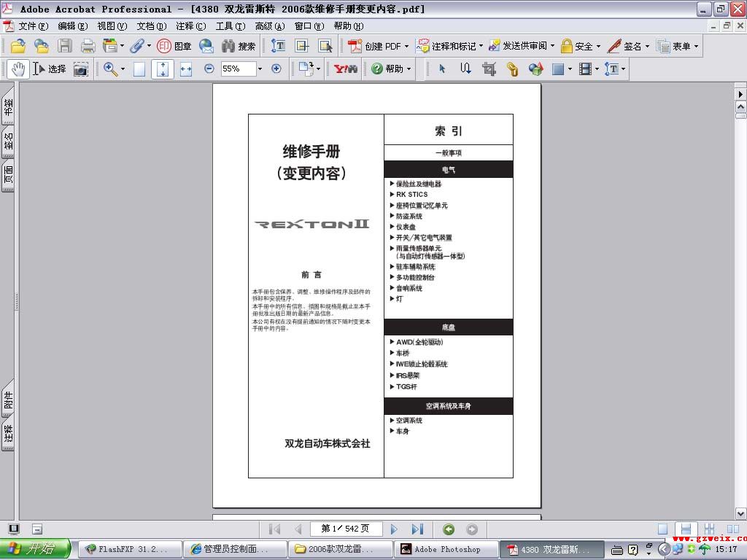747x560 pixels.
Task: Switch to continuous facing layout
Action: 709,529
